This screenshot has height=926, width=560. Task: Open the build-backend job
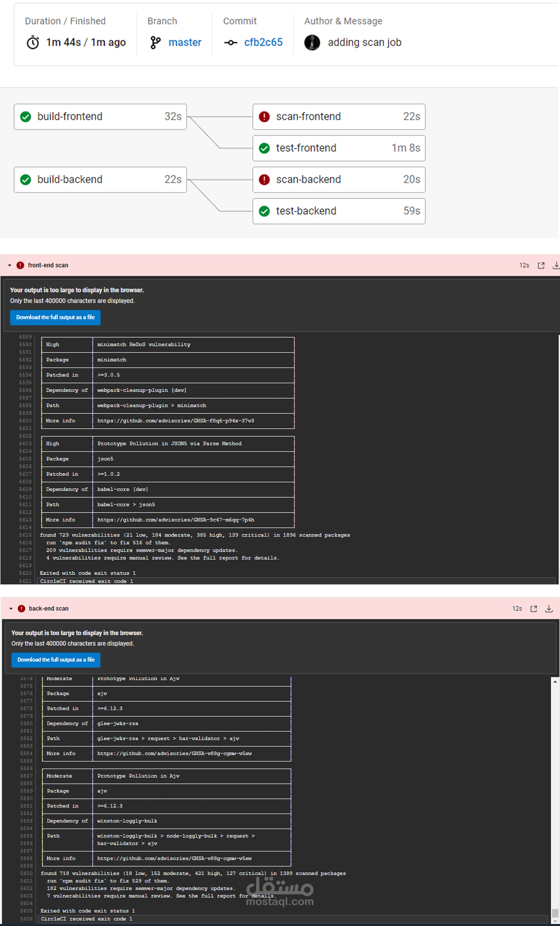[100, 180]
